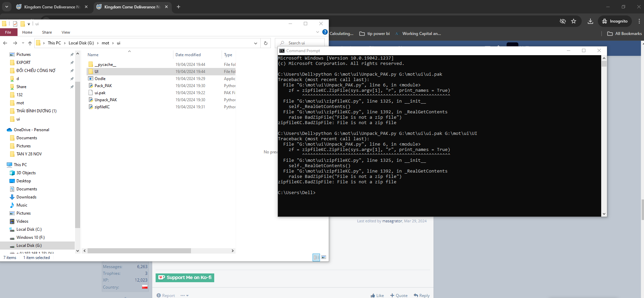Close the first Kingdom Come Deliverance tab
Viewport: 644px width, 298px height.
pos(86,7)
